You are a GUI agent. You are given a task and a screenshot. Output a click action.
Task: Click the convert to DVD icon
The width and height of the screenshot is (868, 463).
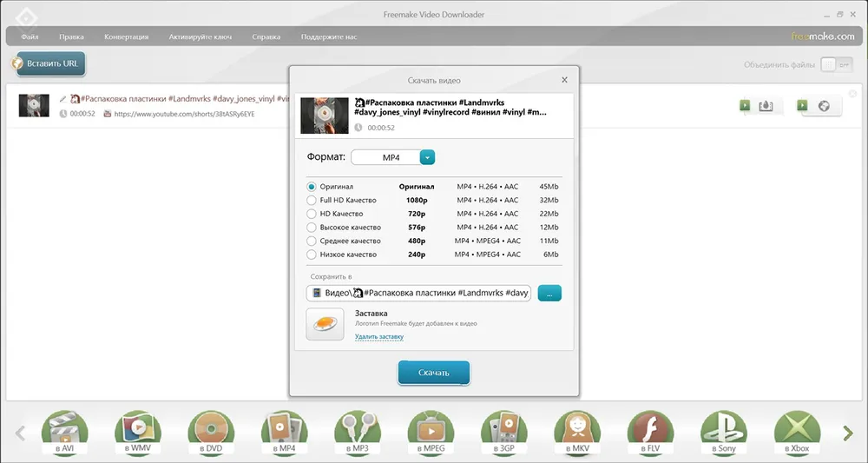211,433
